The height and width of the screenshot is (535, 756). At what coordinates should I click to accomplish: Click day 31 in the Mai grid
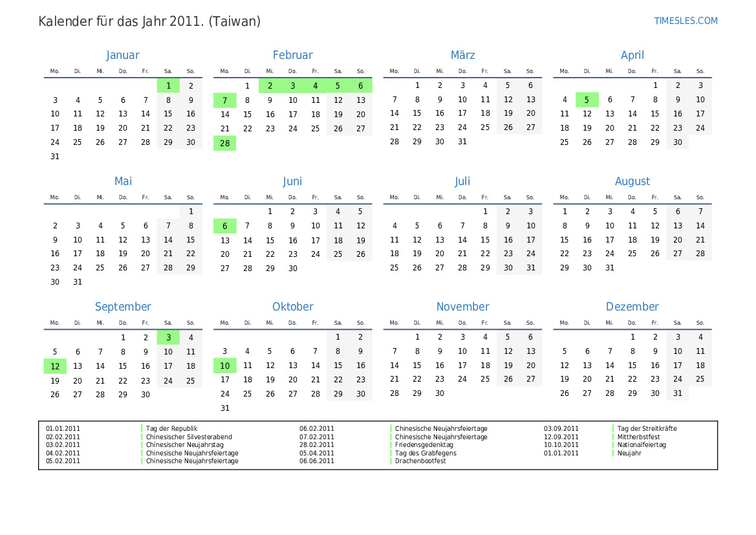click(x=78, y=282)
